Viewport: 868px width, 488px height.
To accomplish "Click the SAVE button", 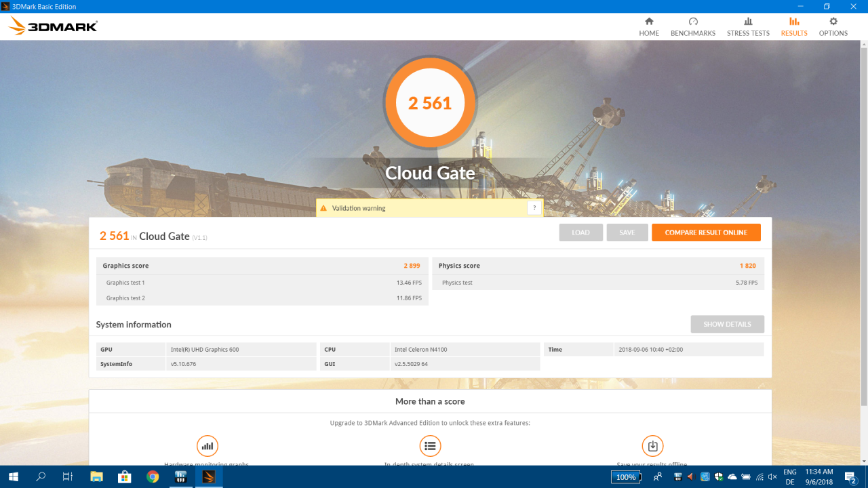I will point(627,232).
